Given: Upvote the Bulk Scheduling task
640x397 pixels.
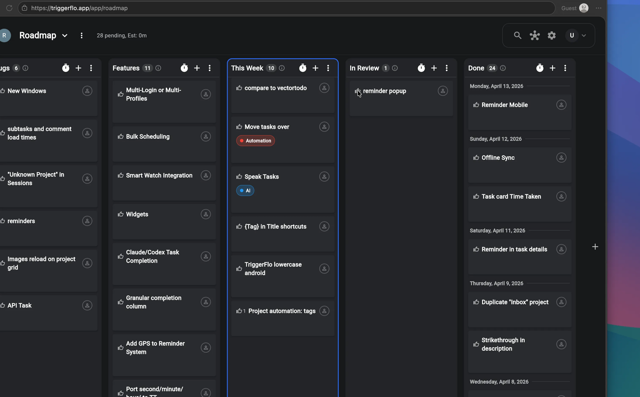Looking at the screenshot, I should pos(120,137).
